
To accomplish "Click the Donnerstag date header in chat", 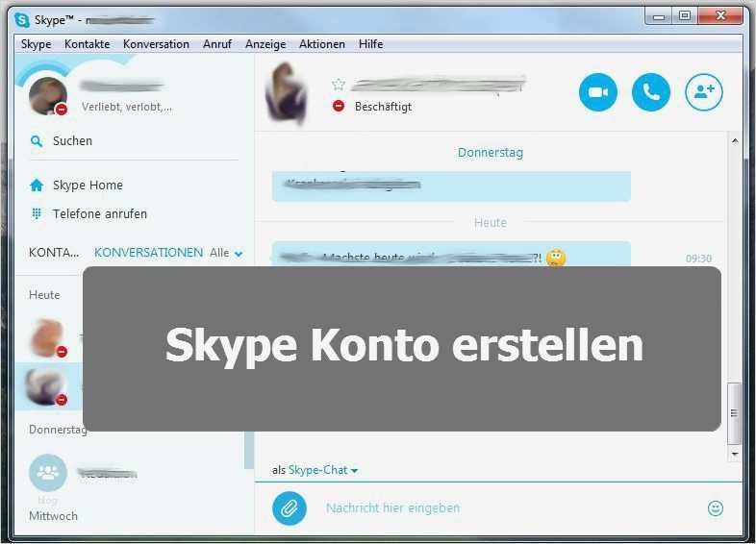I will (x=491, y=153).
